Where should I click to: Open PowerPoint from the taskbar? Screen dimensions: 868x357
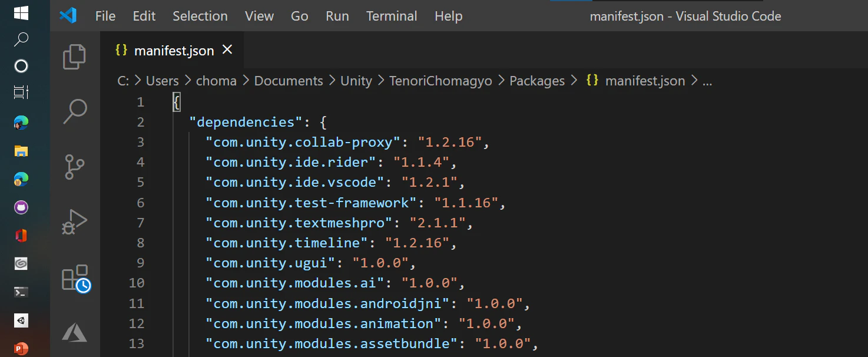(x=21, y=348)
